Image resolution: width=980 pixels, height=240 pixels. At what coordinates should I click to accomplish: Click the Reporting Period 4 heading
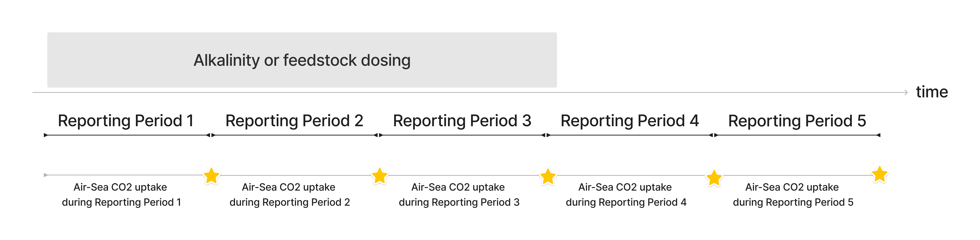tap(630, 121)
